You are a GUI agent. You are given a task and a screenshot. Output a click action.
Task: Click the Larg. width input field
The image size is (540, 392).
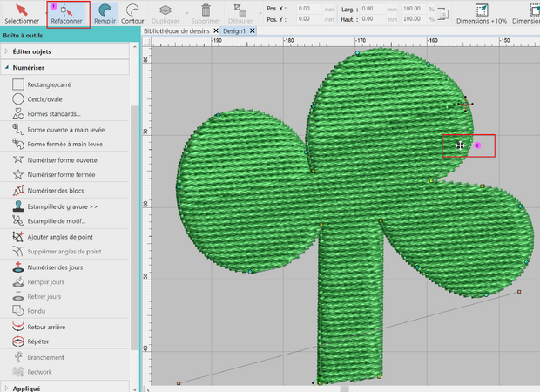[373, 7]
